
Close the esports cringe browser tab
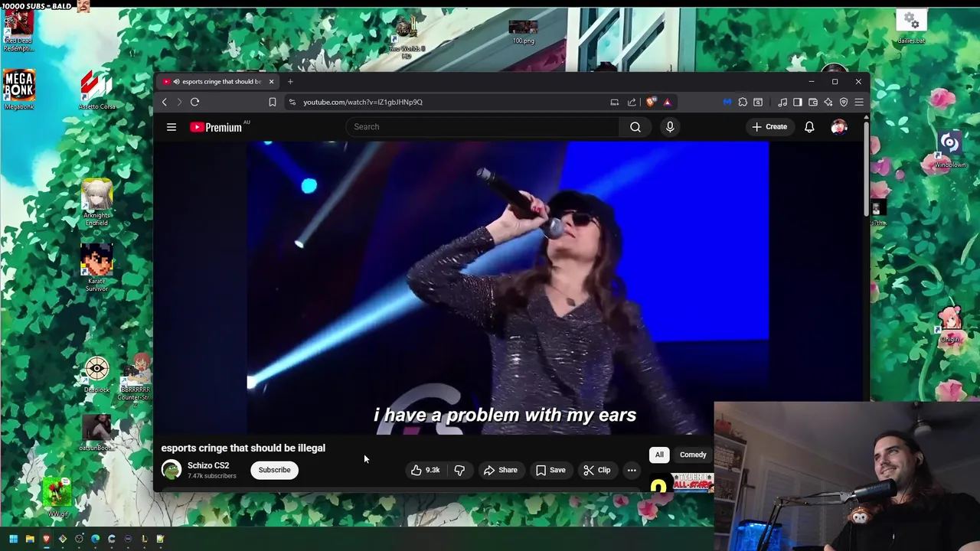point(271,81)
